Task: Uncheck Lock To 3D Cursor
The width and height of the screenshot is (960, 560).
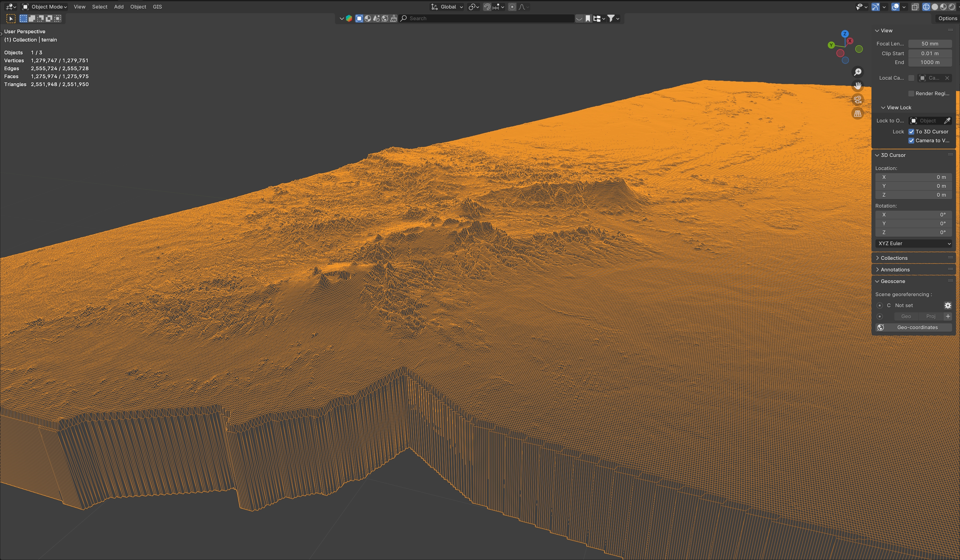Action: pos(911,132)
